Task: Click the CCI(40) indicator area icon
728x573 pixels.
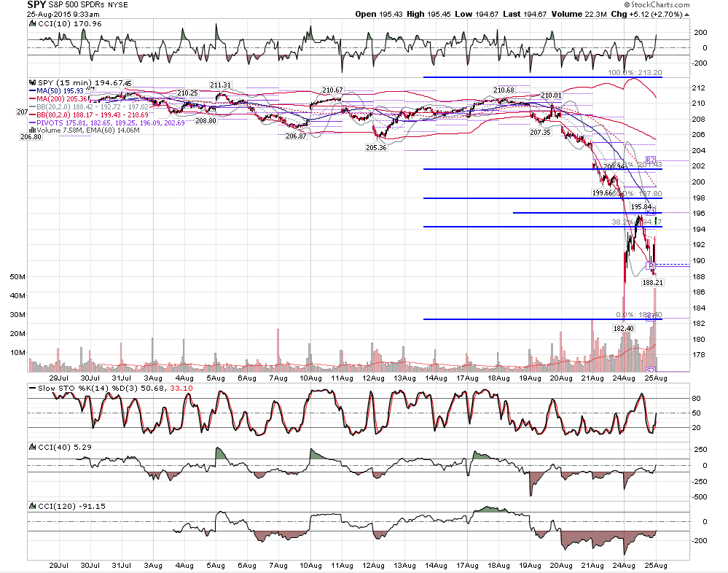Action: [x=32, y=447]
